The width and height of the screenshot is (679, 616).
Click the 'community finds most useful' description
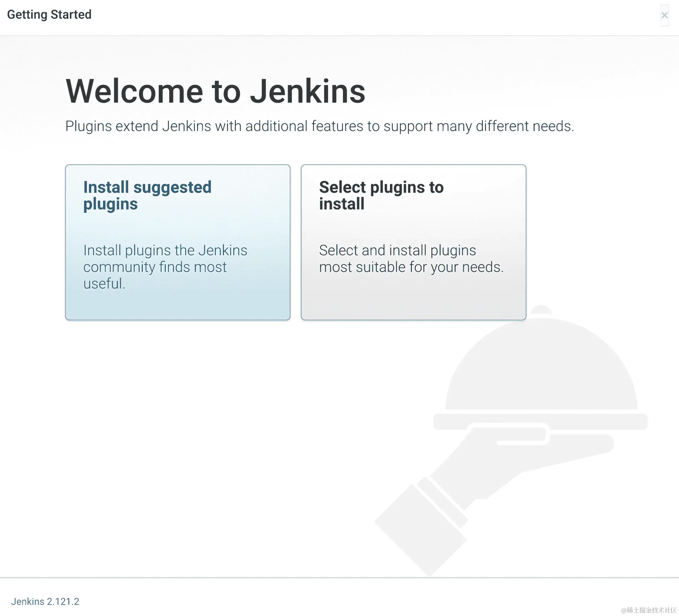[x=155, y=267]
